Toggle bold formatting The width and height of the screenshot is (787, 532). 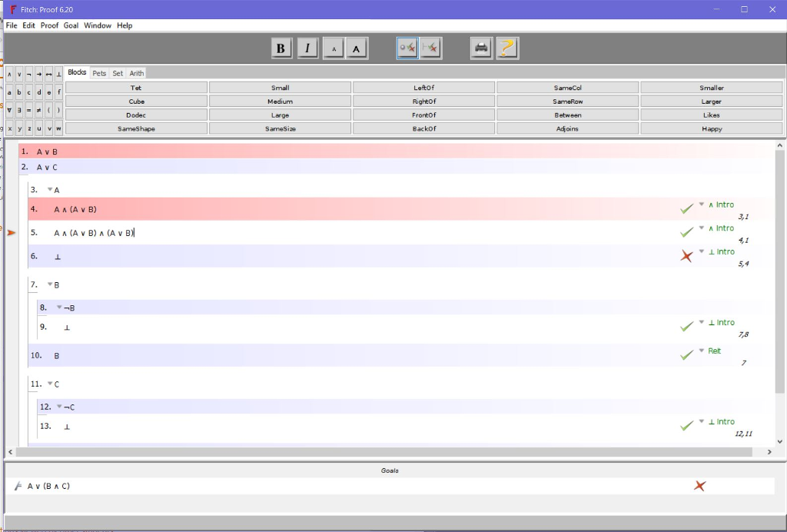[281, 47]
